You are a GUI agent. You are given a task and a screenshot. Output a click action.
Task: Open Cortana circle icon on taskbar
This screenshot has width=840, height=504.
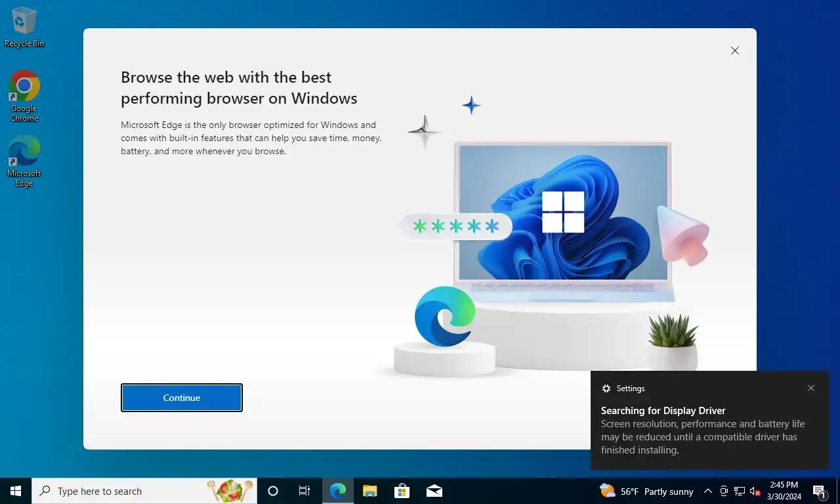273,491
